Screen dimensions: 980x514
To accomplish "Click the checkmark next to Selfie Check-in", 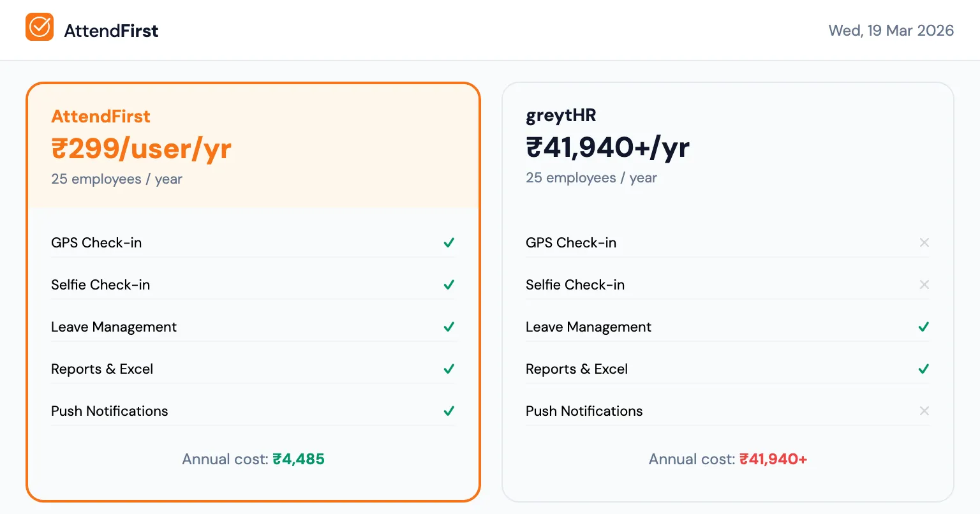I will pos(449,284).
